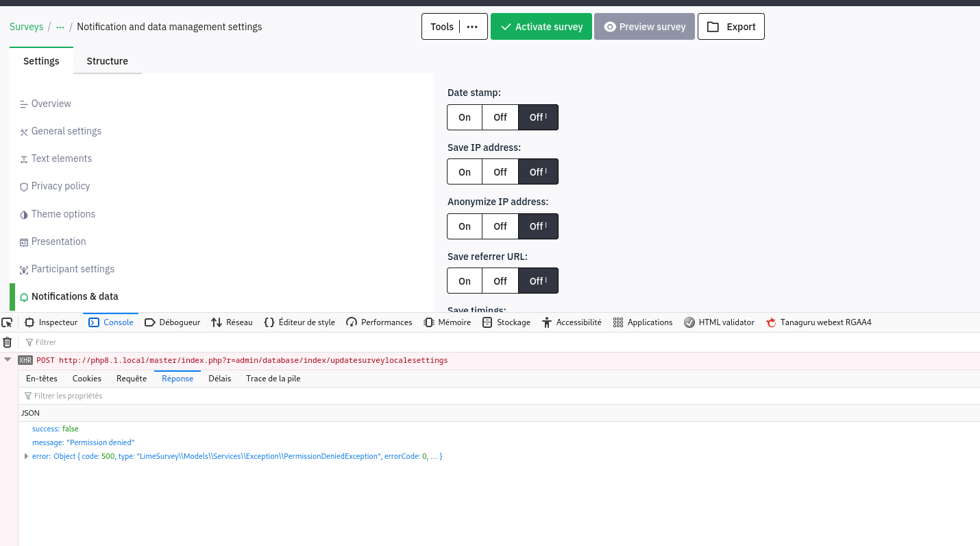Set Anonymize IP address to plain Off

pyautogui.click(x=500, y=226)
